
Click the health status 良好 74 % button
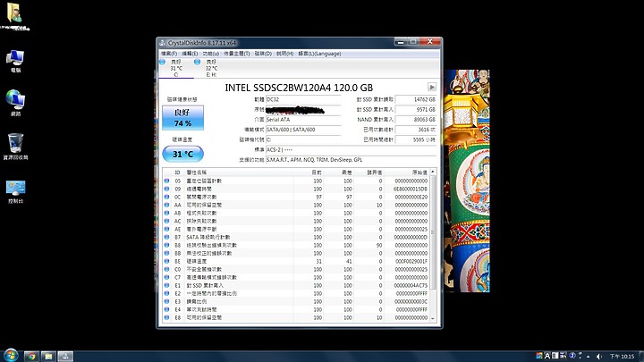(x=182, y=118)
